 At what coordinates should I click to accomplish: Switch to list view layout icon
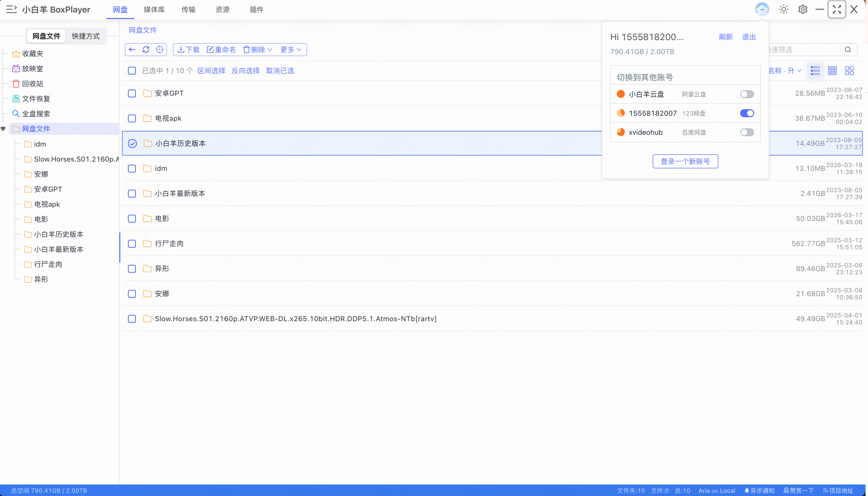[x=815, y=71]
